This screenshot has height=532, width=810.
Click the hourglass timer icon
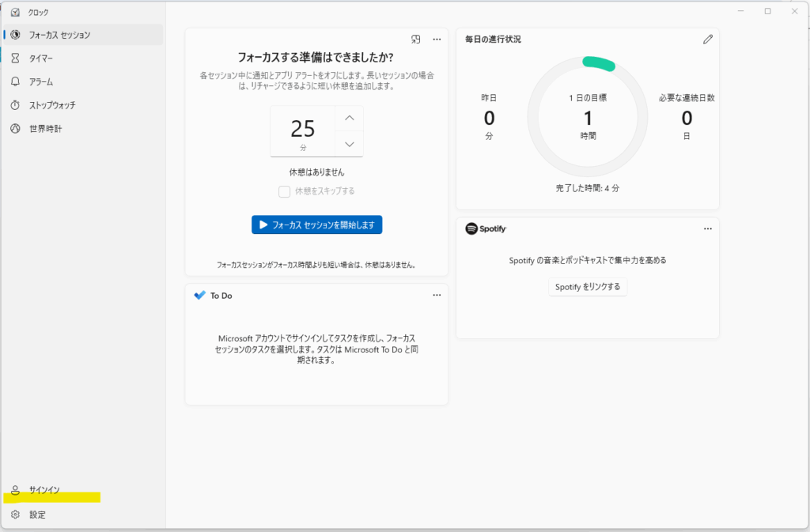16,58
